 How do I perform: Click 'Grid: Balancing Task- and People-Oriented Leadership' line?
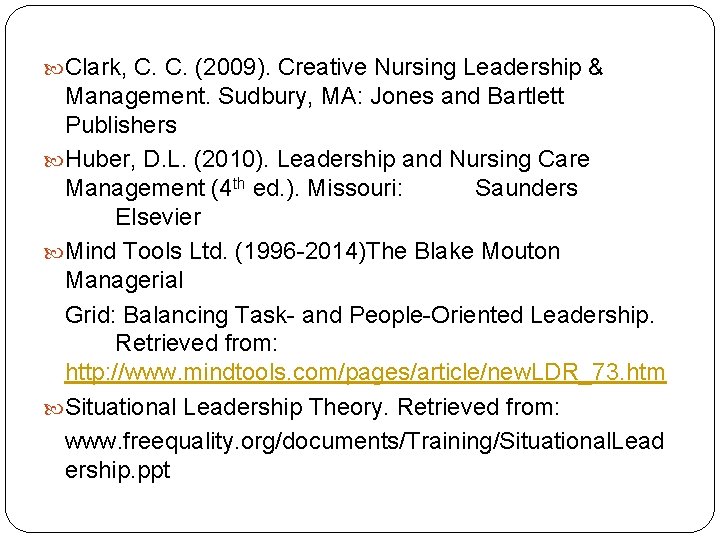pos(359,316)
